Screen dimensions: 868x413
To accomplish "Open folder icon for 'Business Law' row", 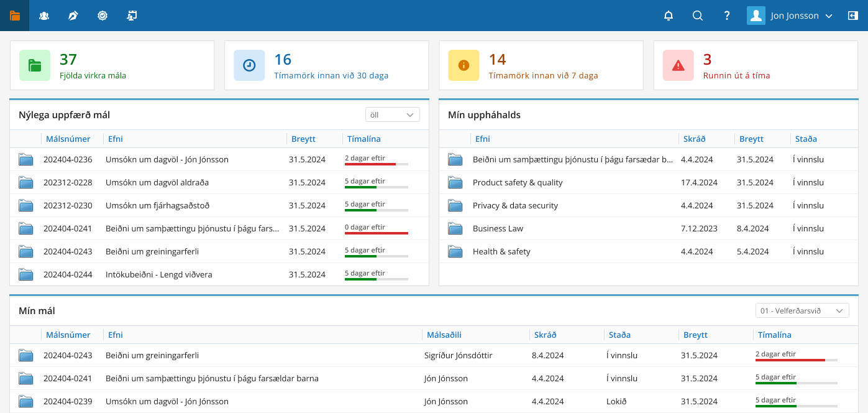I will [x=455, y=228].
